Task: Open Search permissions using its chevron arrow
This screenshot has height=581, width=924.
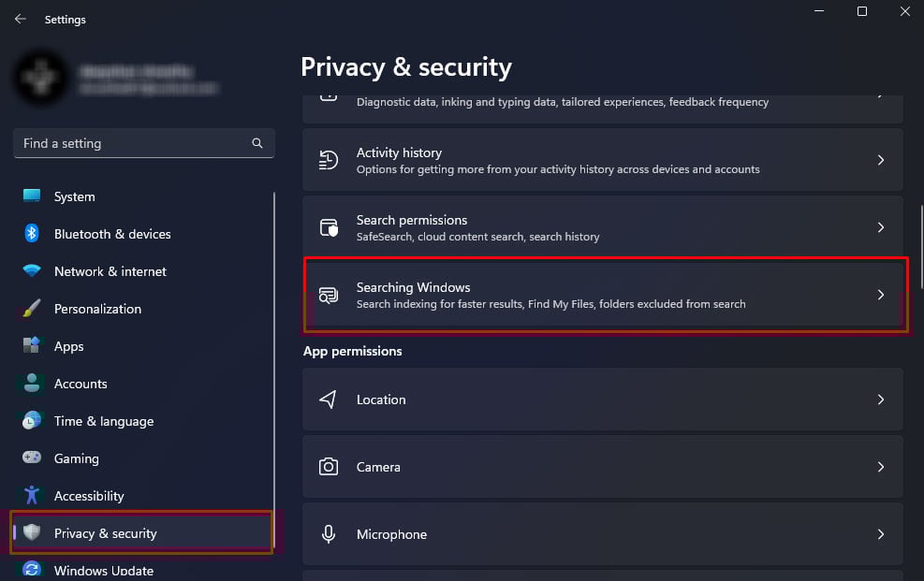Action: click(880, 227)
